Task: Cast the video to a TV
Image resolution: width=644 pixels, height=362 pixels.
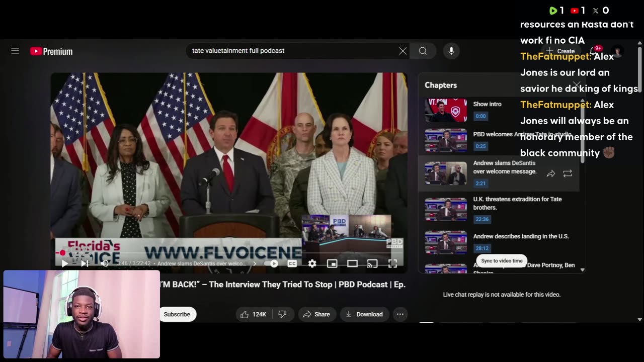Action: (372, 263)
